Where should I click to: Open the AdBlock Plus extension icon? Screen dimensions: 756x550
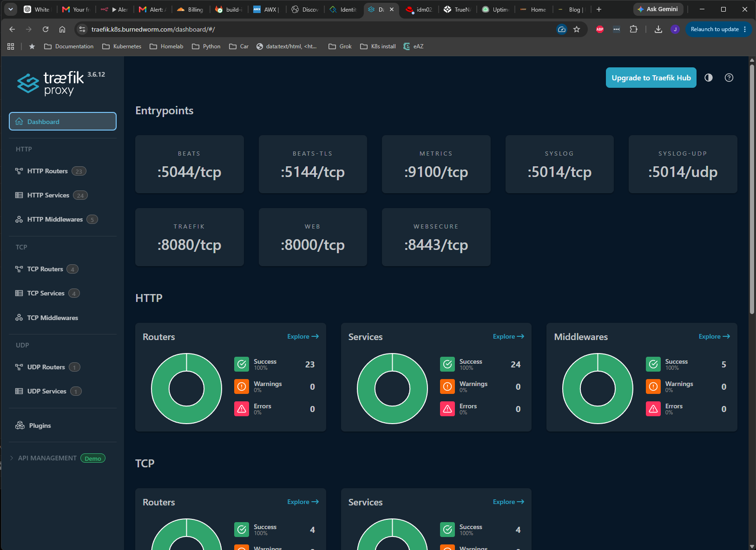pos(600,29)
